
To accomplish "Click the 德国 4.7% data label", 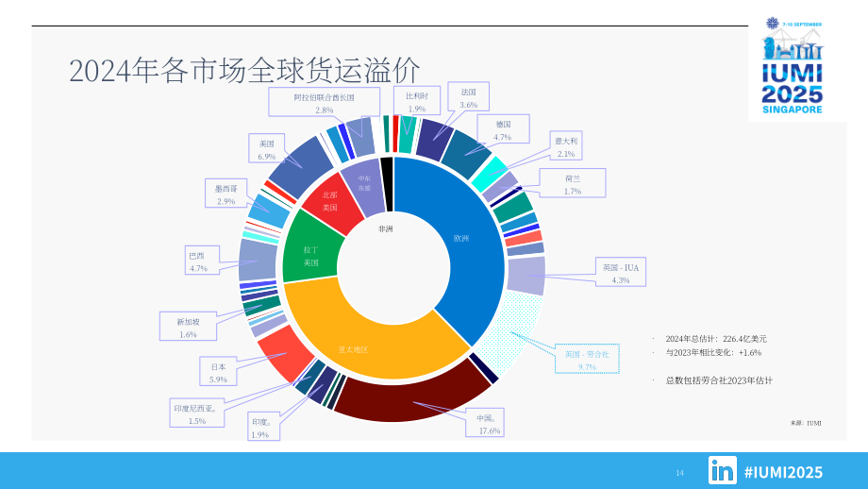I will pyautogui.click(x=503, y=129).
